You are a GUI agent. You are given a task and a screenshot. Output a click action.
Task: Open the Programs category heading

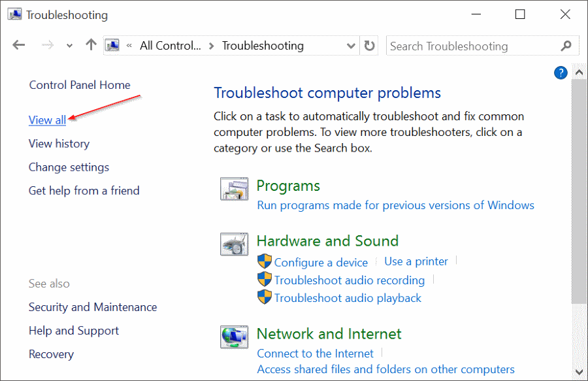point(288,186)
